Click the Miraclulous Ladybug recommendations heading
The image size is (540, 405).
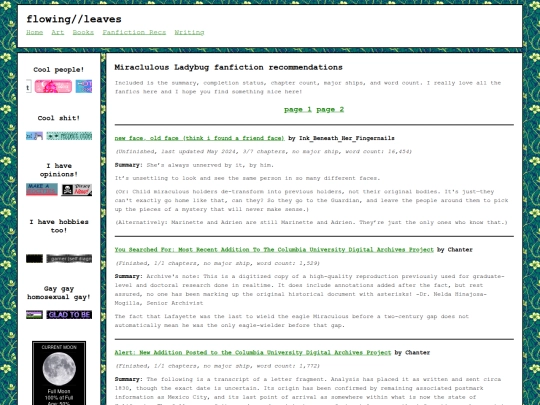[x=228, y=68]
